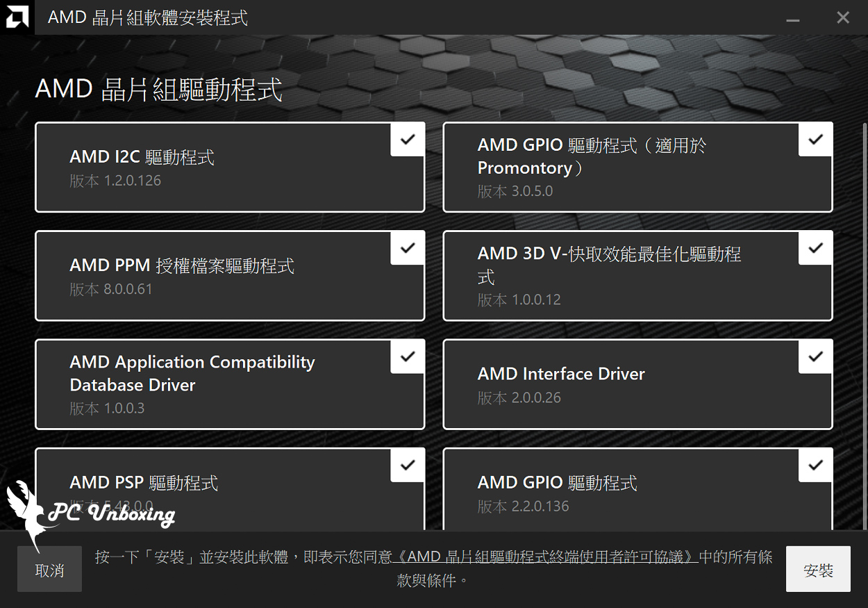Uncheck AMD GPIO driver version 2.2.0.136 checkbox
Viewport: 868px width, 608px height.
(815, 465)
